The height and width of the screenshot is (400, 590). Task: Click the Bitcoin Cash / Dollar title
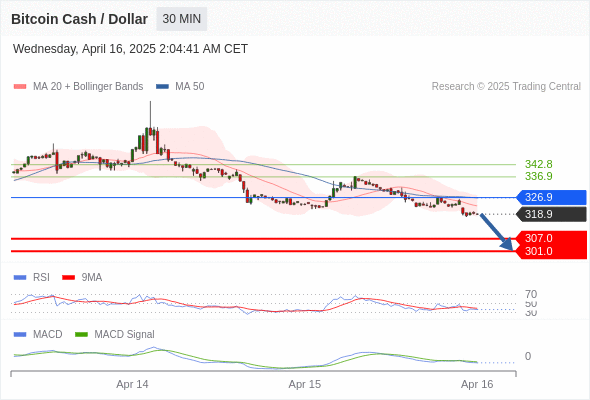79,19
